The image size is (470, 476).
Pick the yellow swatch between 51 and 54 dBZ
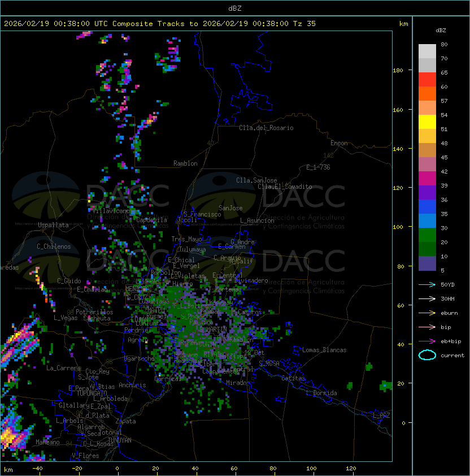point(427,122)
